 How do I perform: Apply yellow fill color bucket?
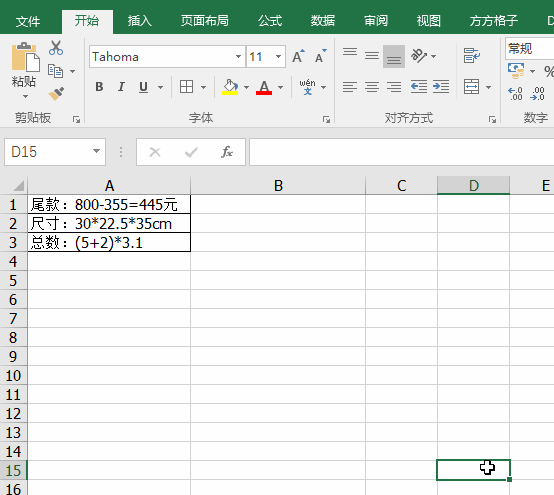pyautogui.click(x=230, y=87)
